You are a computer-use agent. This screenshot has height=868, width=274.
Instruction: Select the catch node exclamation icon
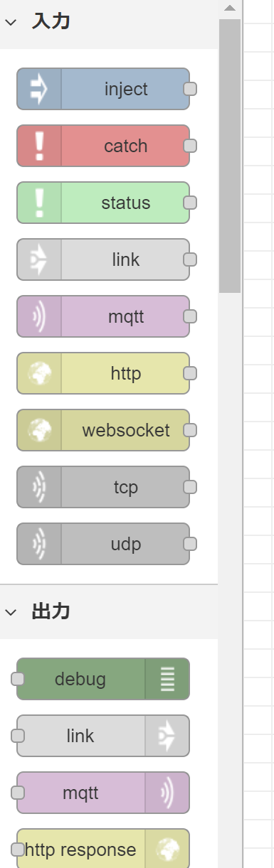click(x=39, y=146)
